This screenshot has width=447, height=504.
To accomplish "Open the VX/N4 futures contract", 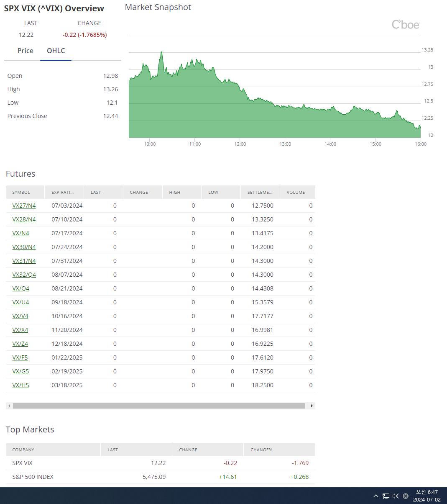I will coord(20,233).
